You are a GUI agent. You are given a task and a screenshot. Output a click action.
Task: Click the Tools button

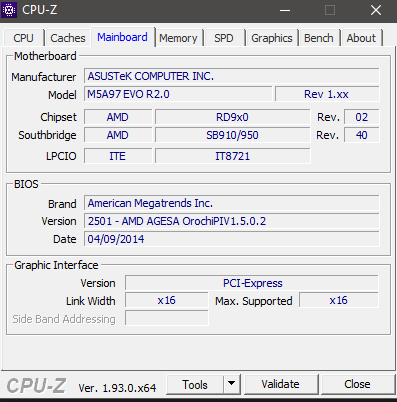pyautogui.click(x=195, y=384)
